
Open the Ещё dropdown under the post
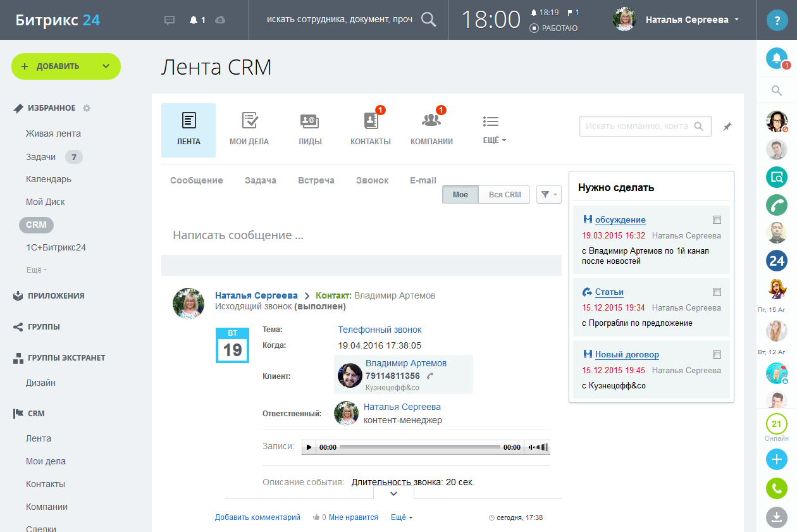tap(402, 517)
